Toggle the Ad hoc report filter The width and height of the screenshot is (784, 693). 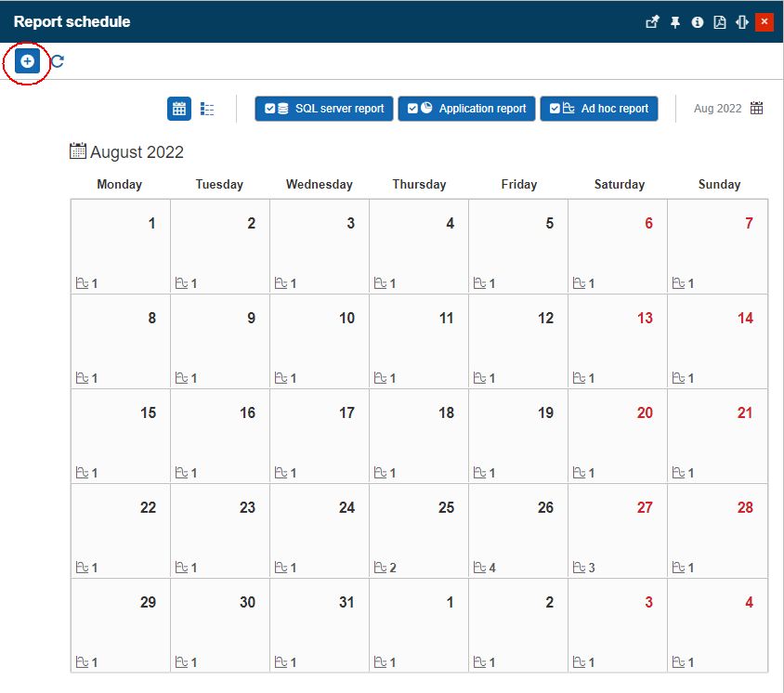point(599,109)
